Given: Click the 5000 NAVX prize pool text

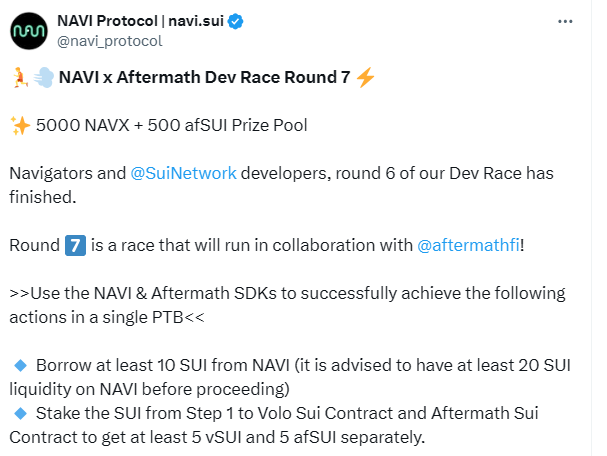Looking at the screenshot, I should pos(171,125).
